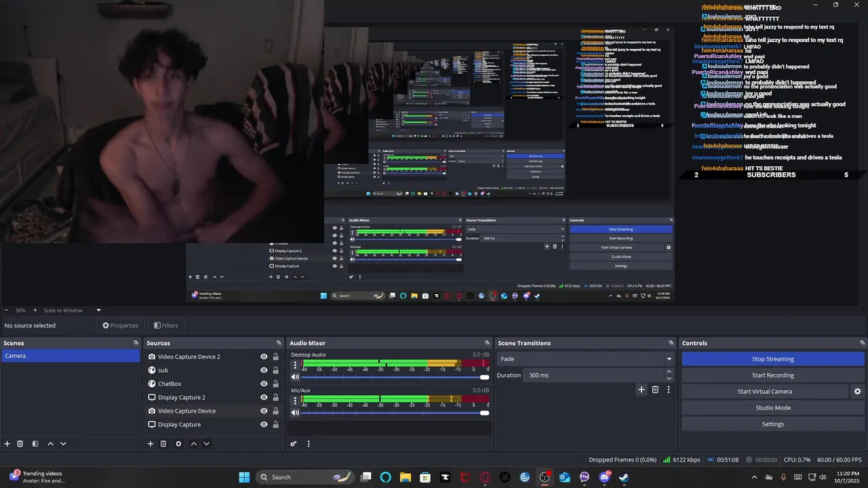868x488 pixels.
Task: Move scene up with the Scenes up arrow
Action: (x=50, y=444)
